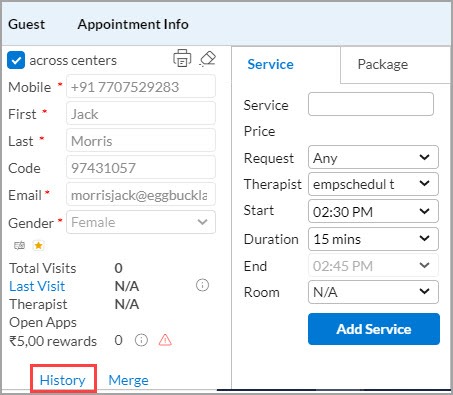Open the Gender dropdown showing Female
This screenshot has height=395, width=453.
tap(141, 222)
